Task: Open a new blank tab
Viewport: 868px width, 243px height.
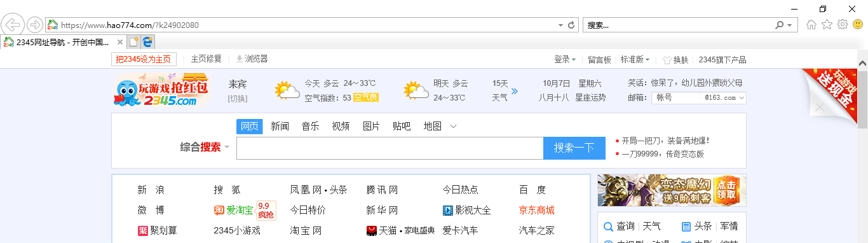Action: tap(133, 42)
